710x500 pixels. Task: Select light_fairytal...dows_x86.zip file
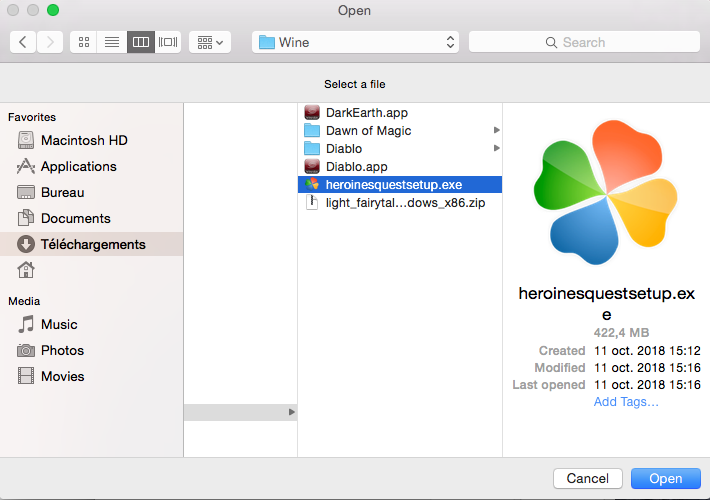click(x=400, y=203)
